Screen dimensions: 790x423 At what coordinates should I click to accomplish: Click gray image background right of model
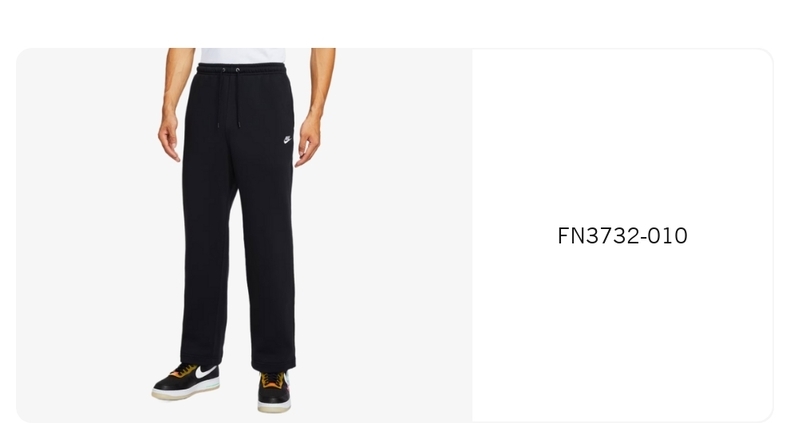[398, 235]
